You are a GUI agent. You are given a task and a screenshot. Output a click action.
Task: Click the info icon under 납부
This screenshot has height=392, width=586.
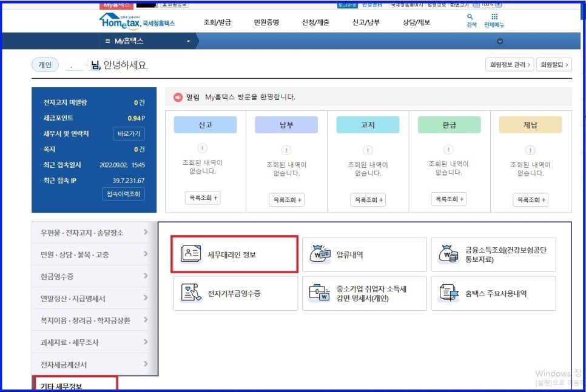286,150
